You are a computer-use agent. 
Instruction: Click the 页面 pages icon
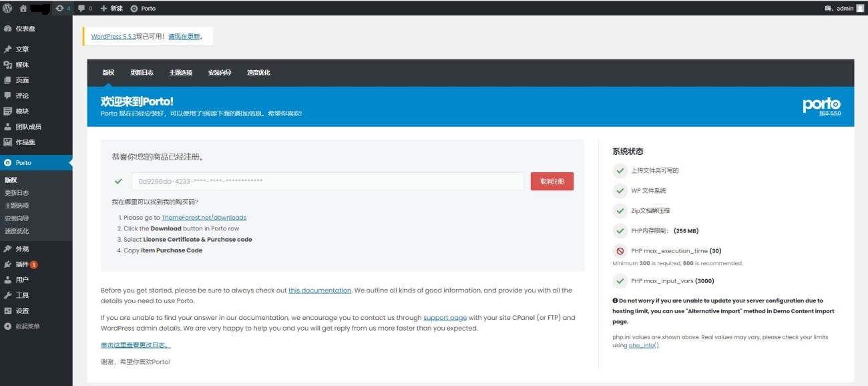click(8, 80)
